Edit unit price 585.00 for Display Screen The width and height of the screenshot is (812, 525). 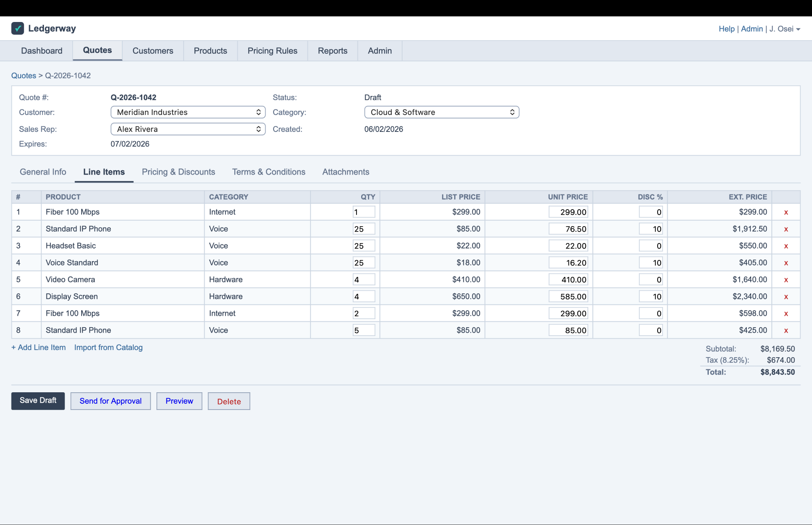coord(568,297)
